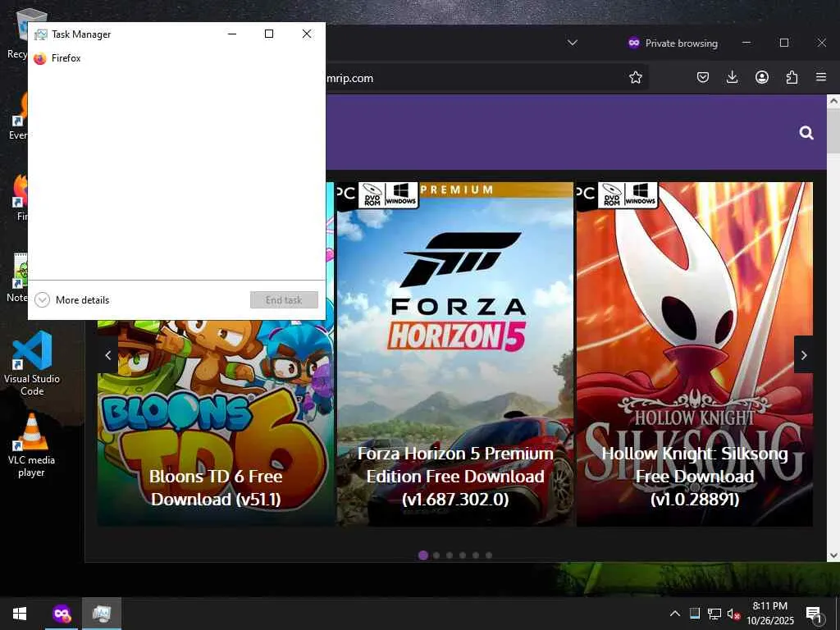Maximize the Task Manager window

(x=269, y=34)
